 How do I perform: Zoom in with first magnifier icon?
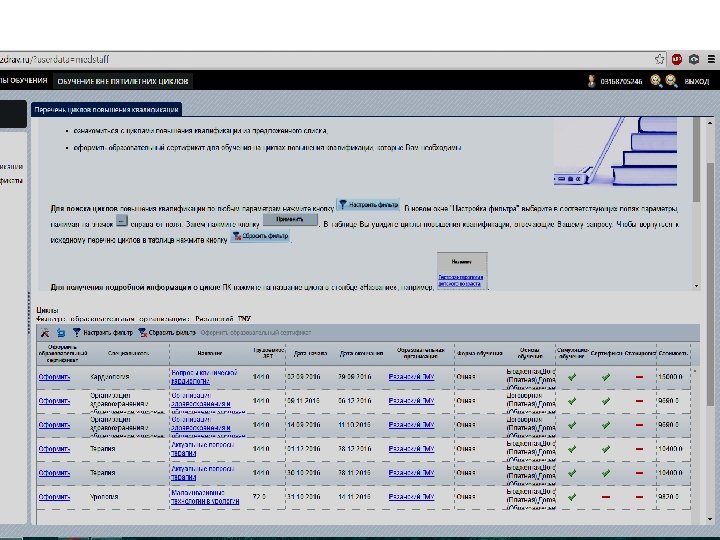[656, 81]
